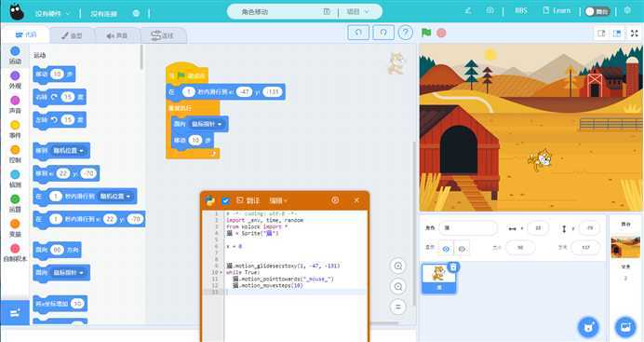Close the Python code panel
Screen dimensions: 644x342
pos(356,200)
